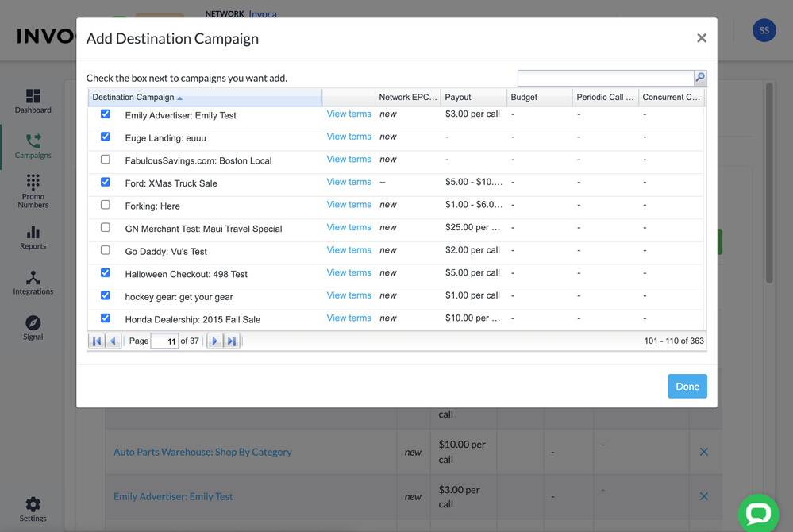Image resolution: width=793 pixels, height=532 pixels.
Task: Go to the previous page
Action: (x=114, y=341)
